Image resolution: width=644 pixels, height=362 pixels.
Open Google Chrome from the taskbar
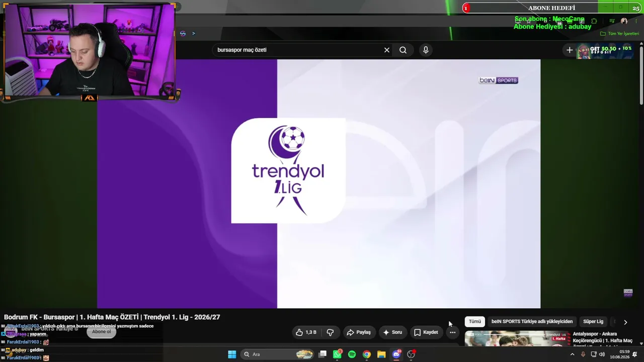point(367,354)
